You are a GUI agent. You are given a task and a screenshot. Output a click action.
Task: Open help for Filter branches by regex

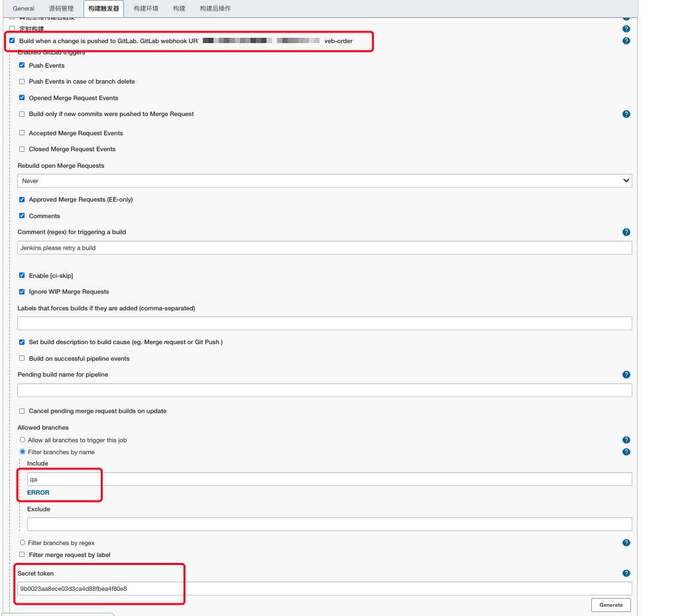point(626,543)
